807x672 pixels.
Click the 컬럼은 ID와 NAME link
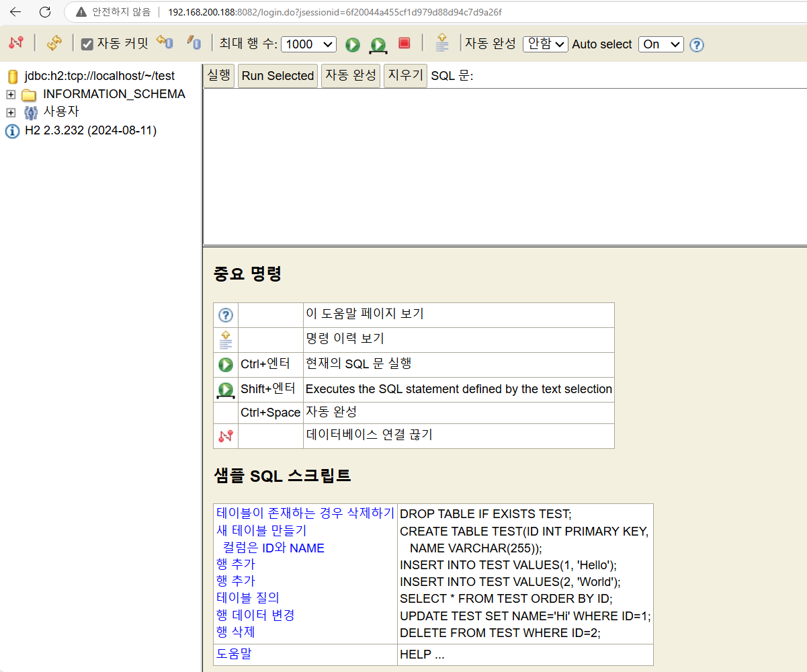click(x=273, y=548)
